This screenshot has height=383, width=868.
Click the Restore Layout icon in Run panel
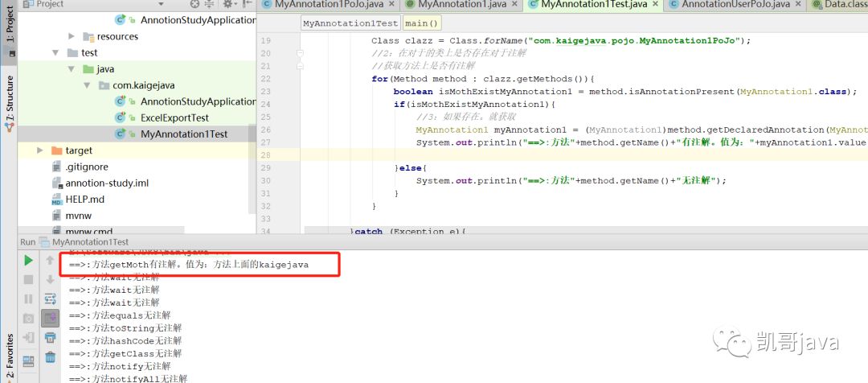click(28, 361)
